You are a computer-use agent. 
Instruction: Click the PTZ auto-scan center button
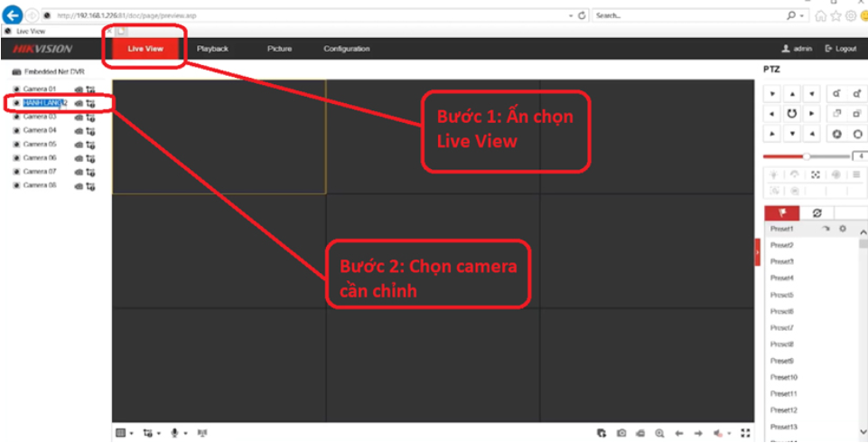point(792,113)
